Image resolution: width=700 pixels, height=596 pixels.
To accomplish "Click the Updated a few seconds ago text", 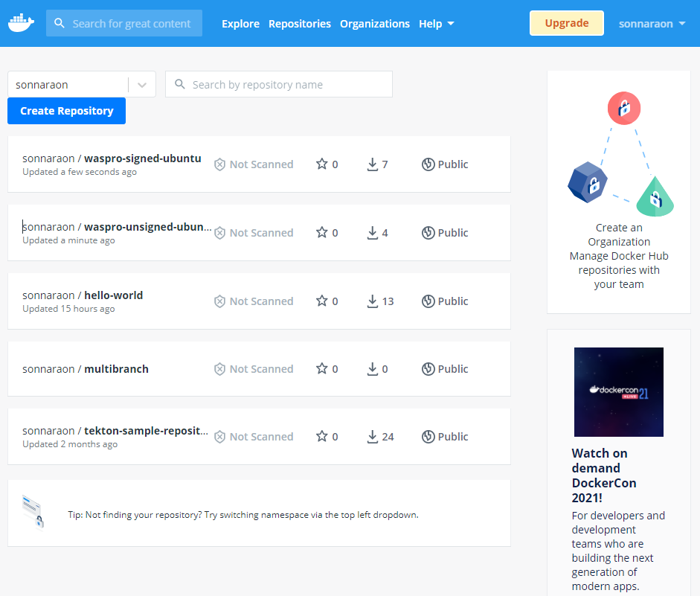I will tap(80, 171).
